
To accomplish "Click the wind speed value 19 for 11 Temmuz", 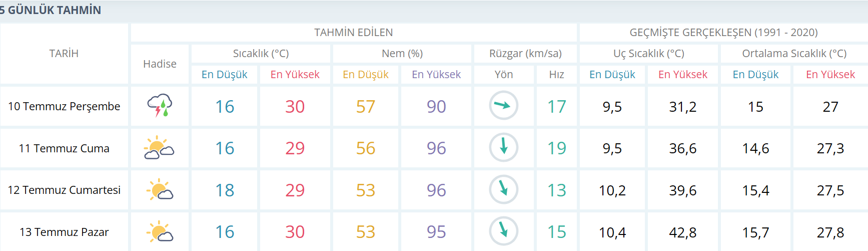I will coord(556,148).
